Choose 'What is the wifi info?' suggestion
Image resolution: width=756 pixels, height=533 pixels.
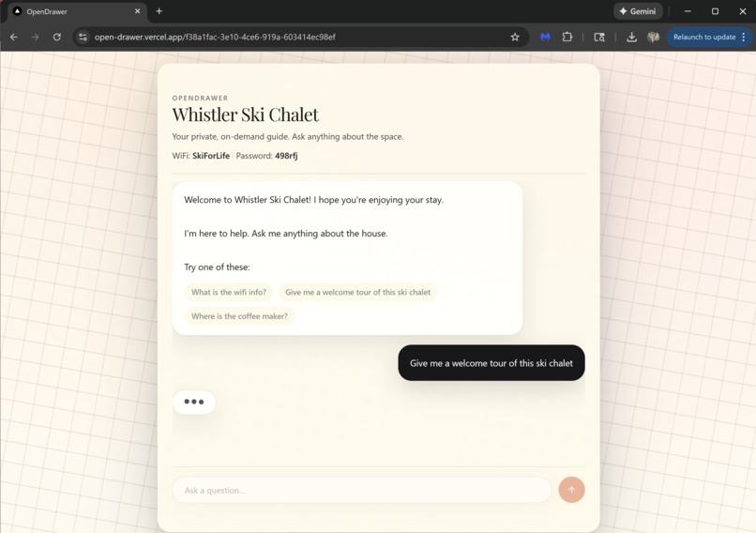coord(229,293)
